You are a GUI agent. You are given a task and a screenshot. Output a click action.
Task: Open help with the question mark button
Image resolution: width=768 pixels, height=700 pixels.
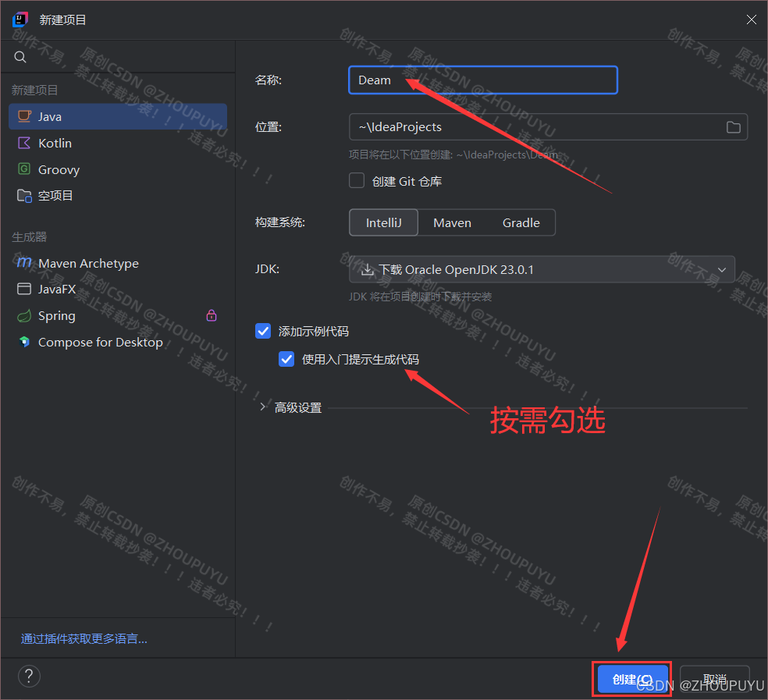pyautogui.click(x=29, y=676)
